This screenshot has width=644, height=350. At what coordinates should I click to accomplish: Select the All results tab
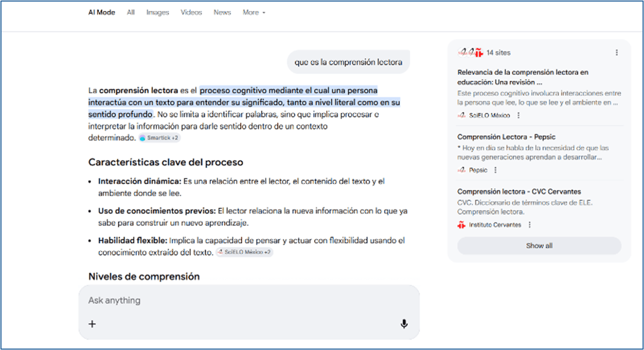point(131,12)
